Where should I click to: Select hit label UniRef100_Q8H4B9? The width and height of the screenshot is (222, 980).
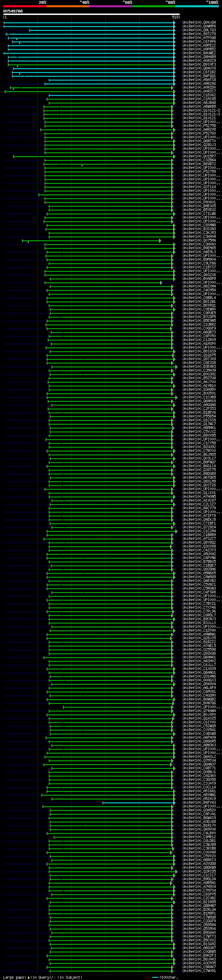coord(199,57)
